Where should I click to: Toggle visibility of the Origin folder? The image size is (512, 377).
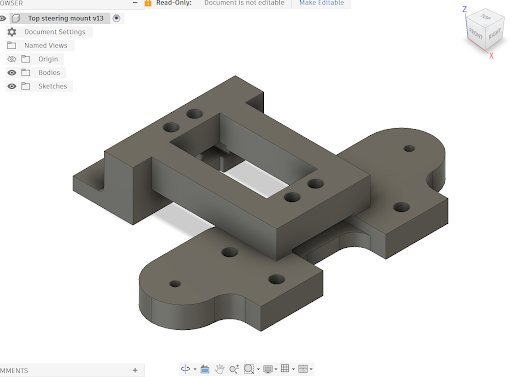tap(12, 59)
